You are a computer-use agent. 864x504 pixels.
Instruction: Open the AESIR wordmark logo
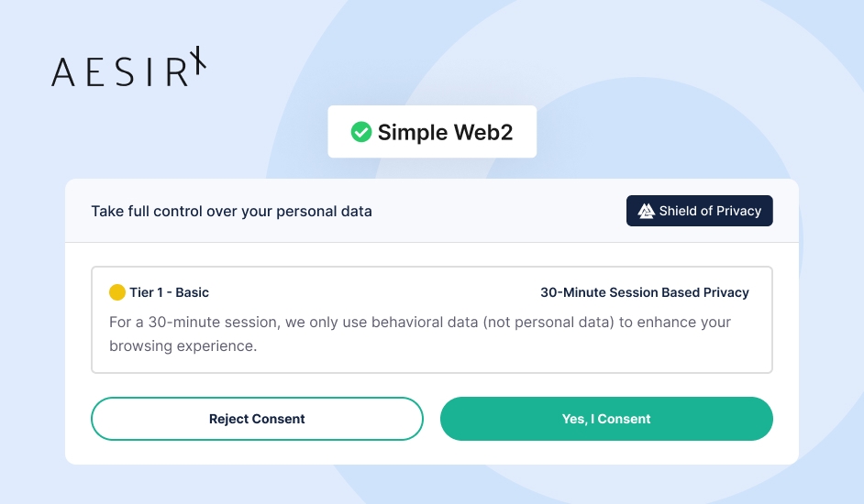tap(129, 67)
